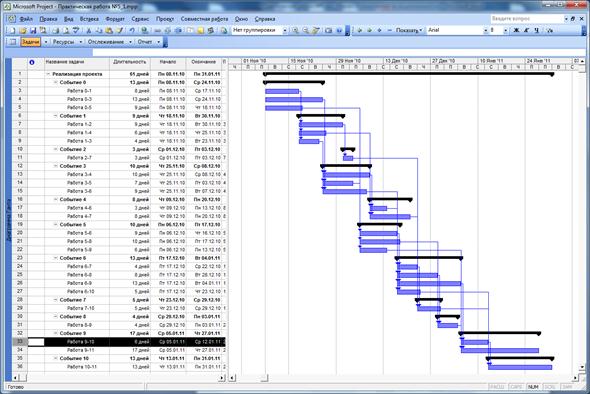Open the Вид menu
The image size is (590, 394).
click(x=68, y=19)
